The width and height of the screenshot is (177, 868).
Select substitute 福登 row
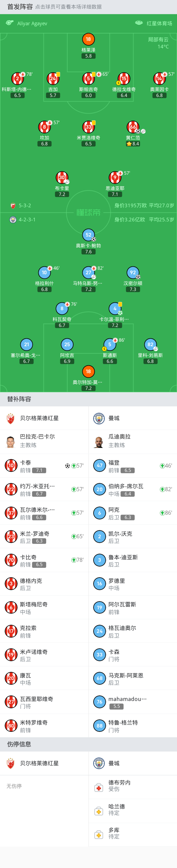(133, 466)
